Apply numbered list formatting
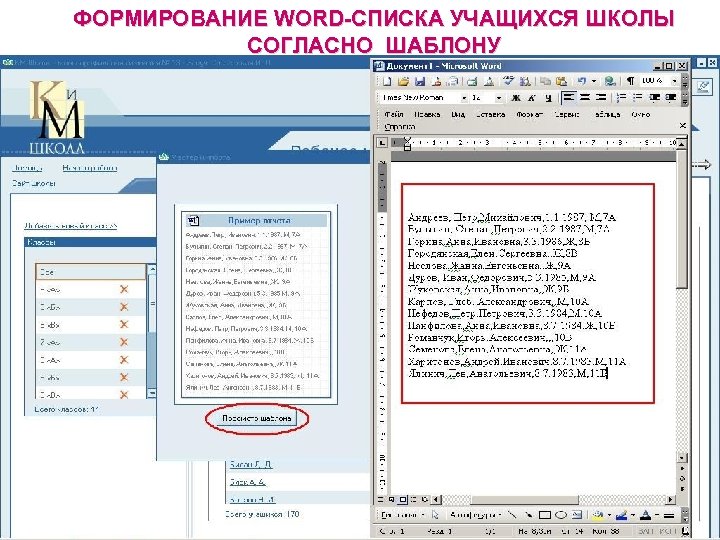Viewport: 720px width, 540px height. (x=621, y=97)
